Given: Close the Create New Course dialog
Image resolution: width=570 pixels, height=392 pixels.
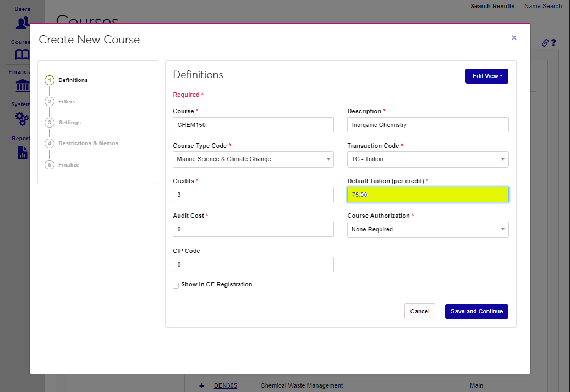Looking at the screenshot, I should click(x=514, y=38).
